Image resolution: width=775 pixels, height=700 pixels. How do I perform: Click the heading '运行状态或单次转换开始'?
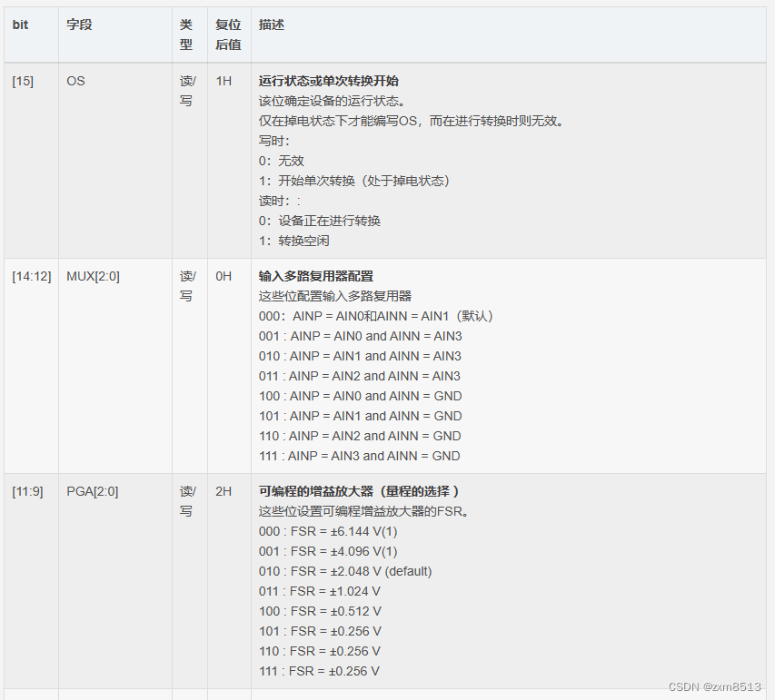pos(329,81)
